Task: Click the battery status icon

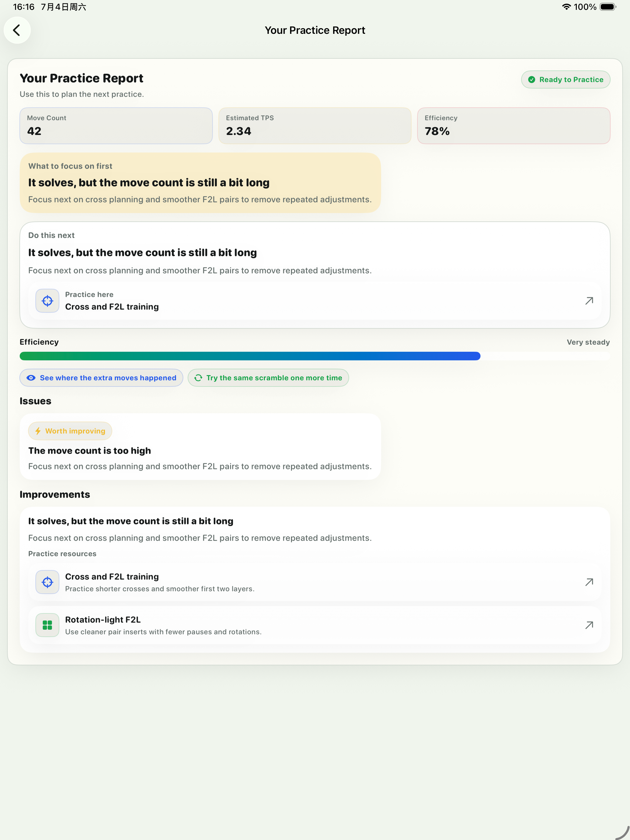Action: (608, 7)
